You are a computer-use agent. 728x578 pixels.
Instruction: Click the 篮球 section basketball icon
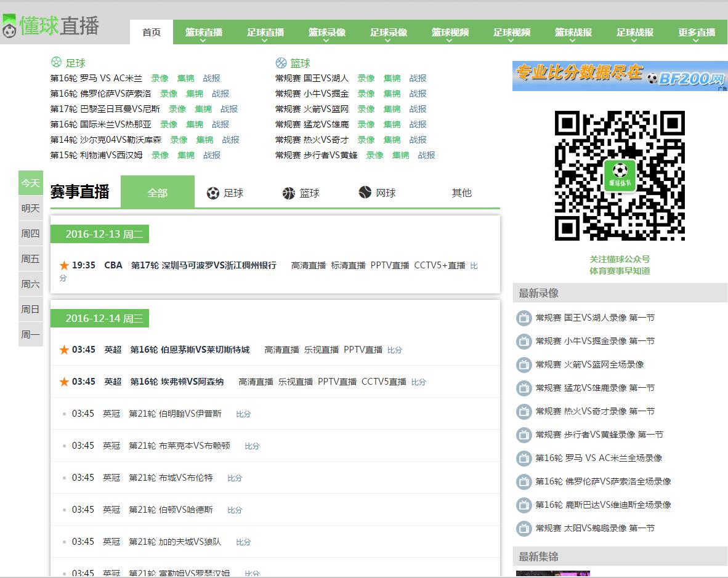click(x=281, y=63)
